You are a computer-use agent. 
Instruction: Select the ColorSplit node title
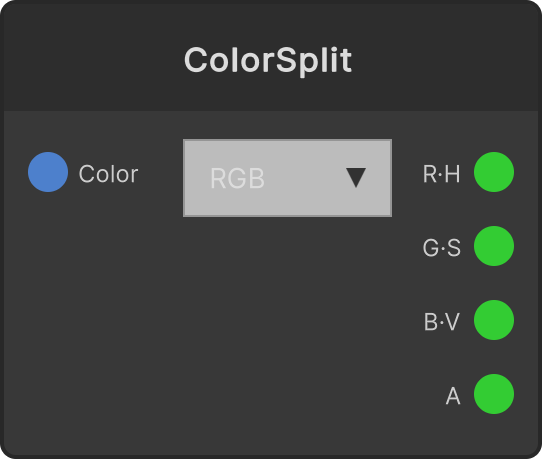point(268,60)
